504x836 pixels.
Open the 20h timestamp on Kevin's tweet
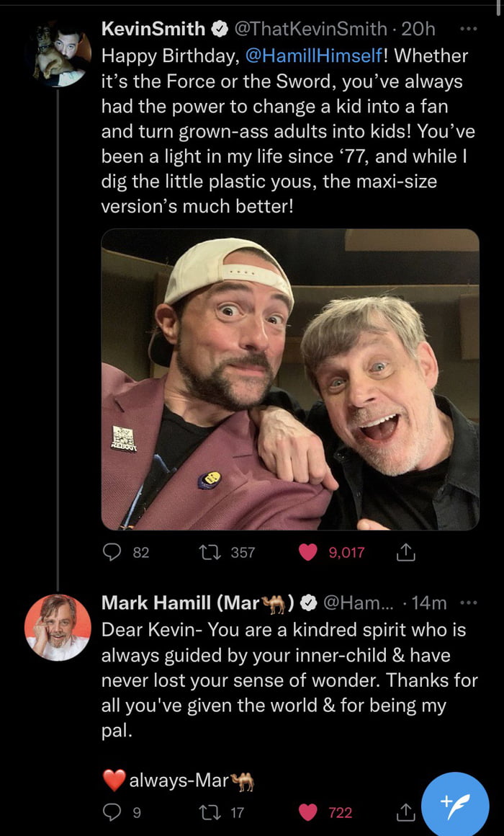(419, 29)
